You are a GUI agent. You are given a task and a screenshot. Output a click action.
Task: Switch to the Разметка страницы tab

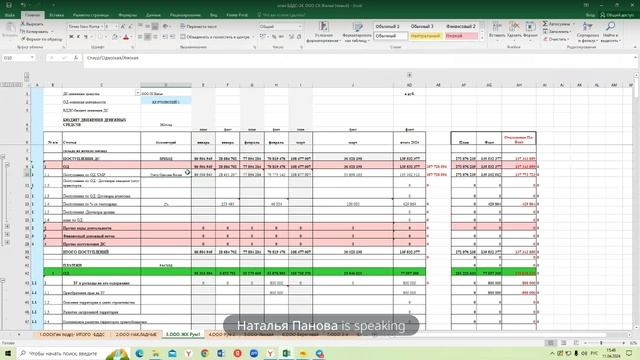(91, 15)
